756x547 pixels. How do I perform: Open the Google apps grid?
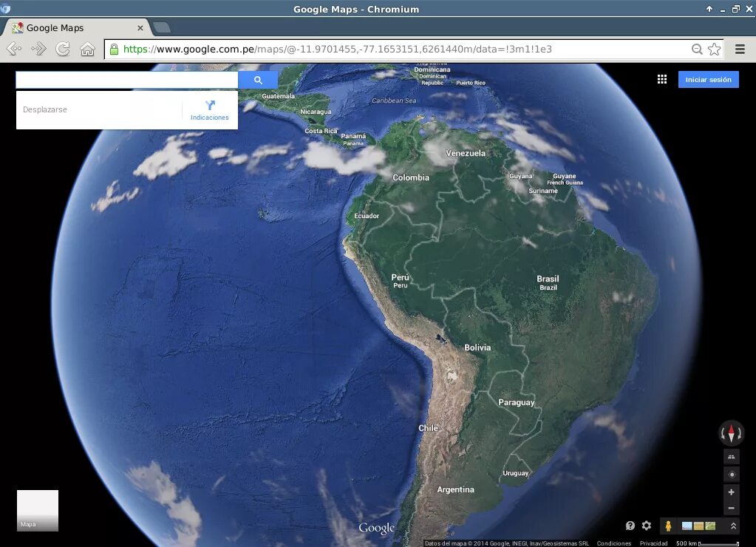tap(662, 79)
